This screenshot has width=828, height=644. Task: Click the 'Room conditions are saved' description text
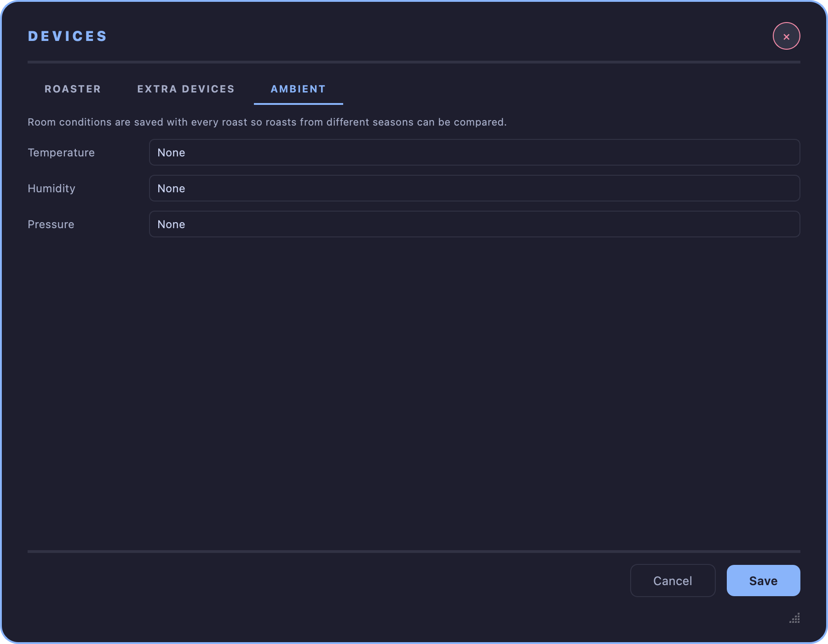point(267,122)
